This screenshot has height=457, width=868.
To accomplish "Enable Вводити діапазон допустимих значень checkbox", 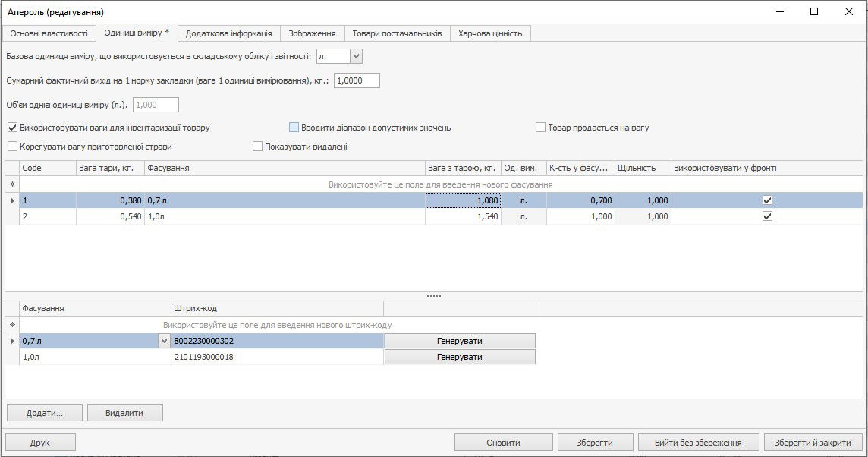I will point(294,128).
